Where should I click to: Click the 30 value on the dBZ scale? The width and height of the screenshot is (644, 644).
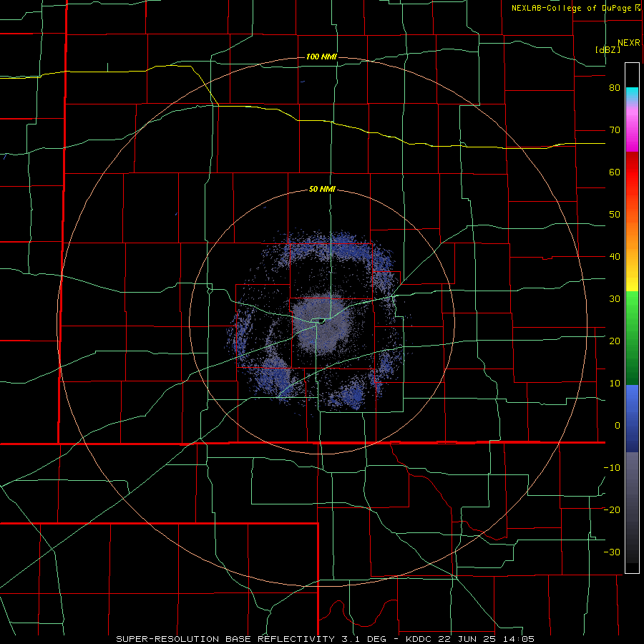tap(615, 298)
